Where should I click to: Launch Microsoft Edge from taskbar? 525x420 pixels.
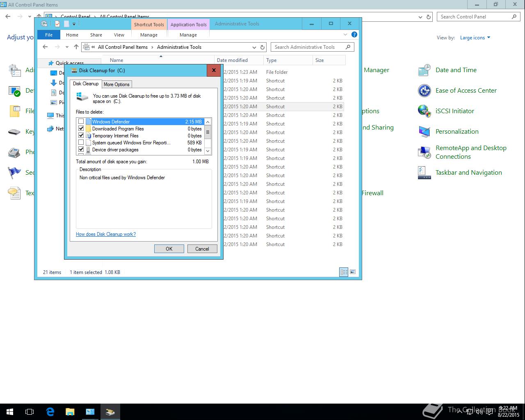click(x=50, y=412)
